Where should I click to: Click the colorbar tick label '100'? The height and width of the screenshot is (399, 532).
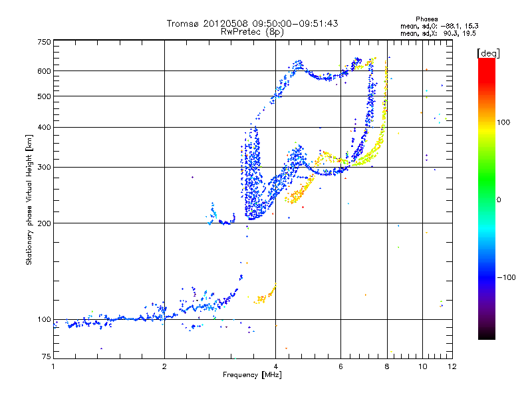(503, 122)
